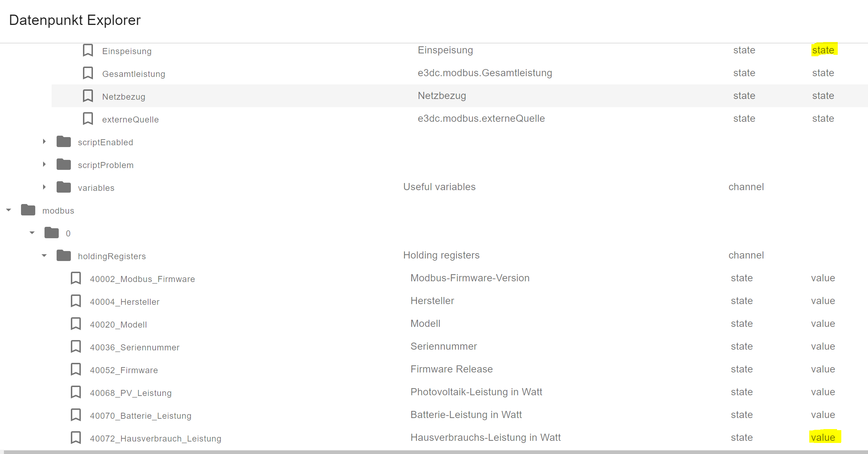This screenshot has width=868, height=454.
Task: Select the 40036_Seriennummer register
Action: tap(135, 347)
